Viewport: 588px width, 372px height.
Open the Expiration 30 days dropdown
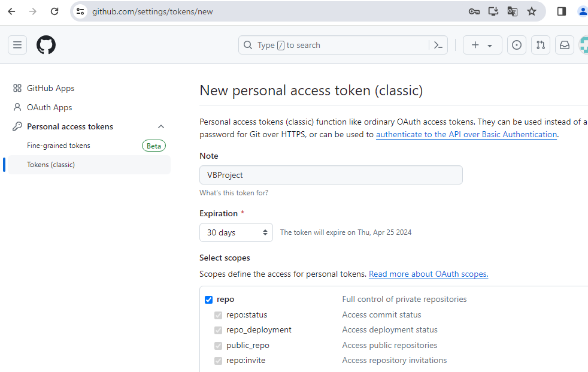(236, 232)
